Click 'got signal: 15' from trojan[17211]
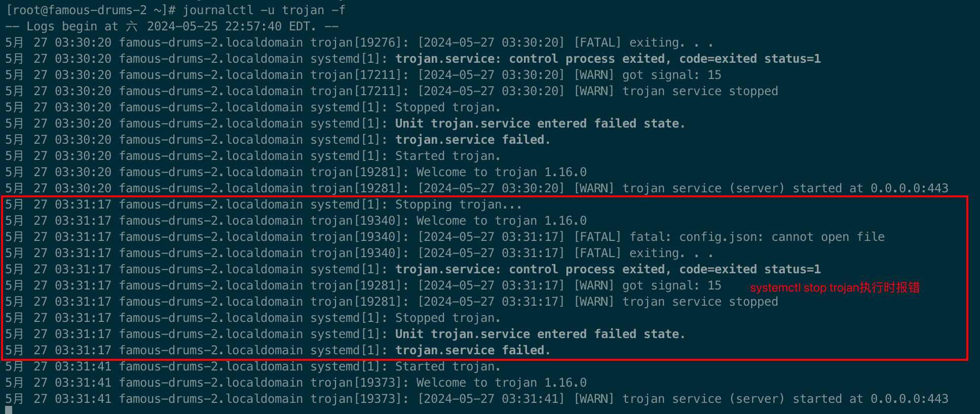The width and height of the screenshot is (980, 414). tap(671, 75)
